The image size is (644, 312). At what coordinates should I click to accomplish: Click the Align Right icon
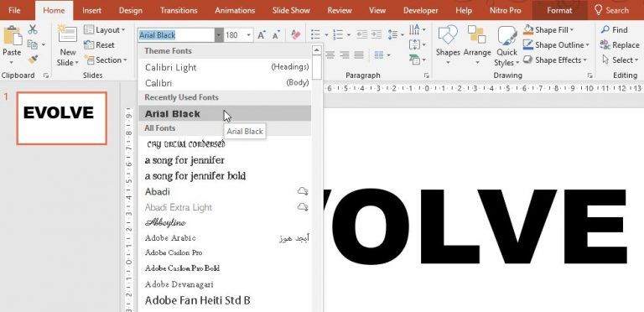tap(345, 55)
